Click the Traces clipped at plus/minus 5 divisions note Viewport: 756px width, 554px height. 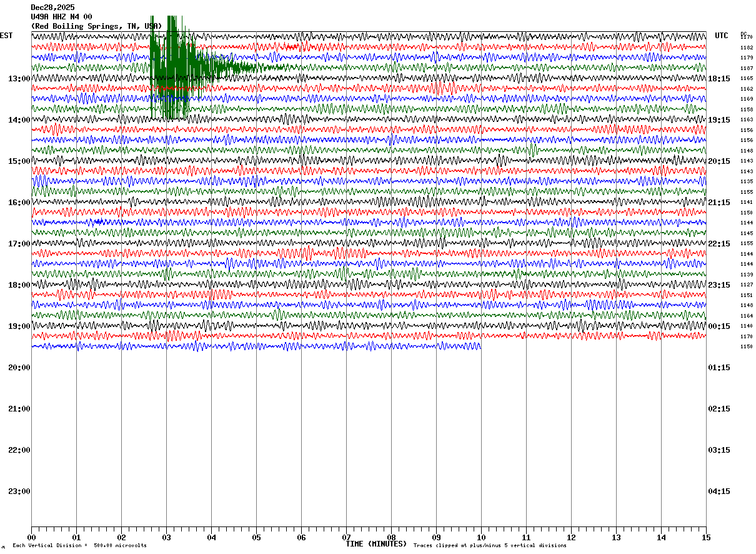[490, 546]
